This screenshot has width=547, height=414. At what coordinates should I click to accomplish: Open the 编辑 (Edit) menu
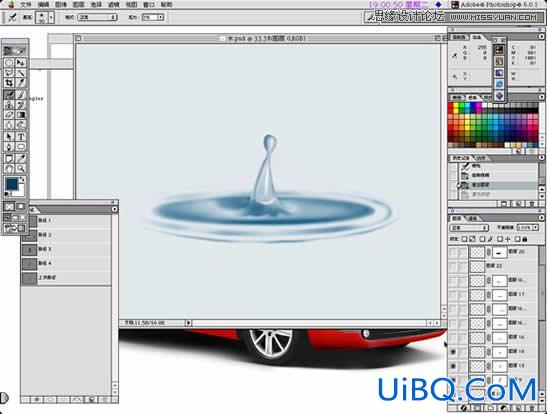pos(44,5)
